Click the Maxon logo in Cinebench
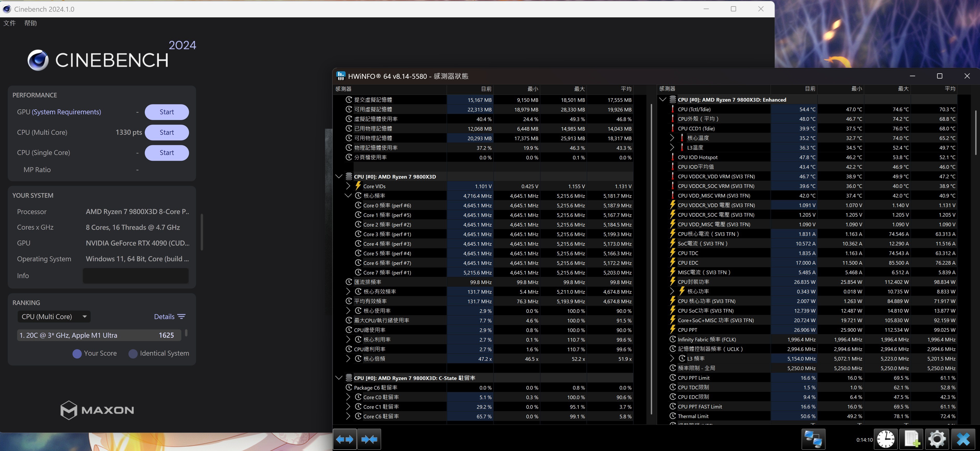The width and height of the screenshot is (980, 451). pyautogui.click(x=97, y=410)
